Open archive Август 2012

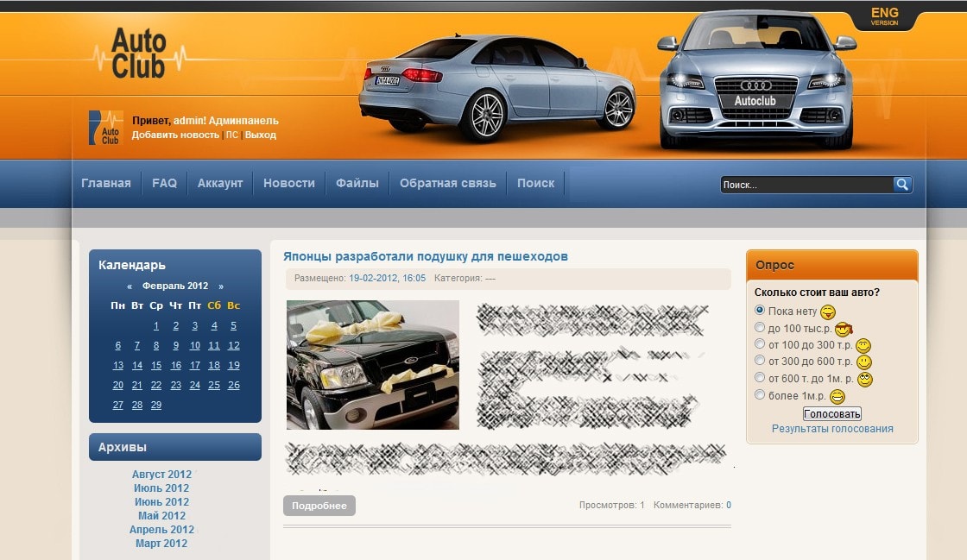[161, 475]
